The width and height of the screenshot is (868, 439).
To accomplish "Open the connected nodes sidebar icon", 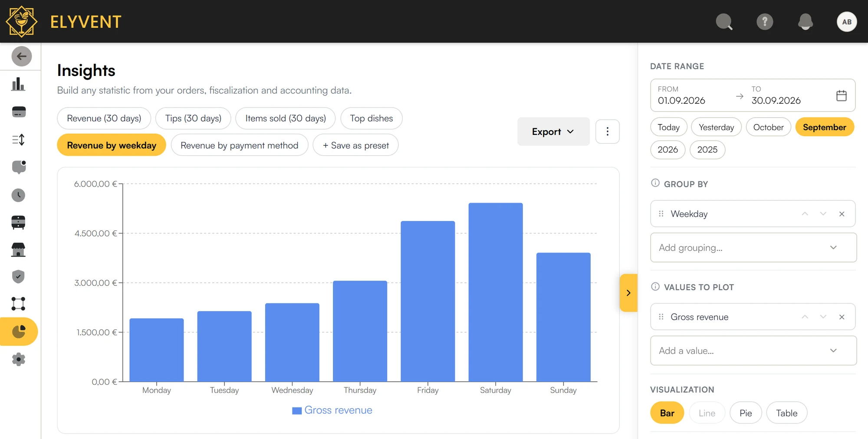I will 18,304.
